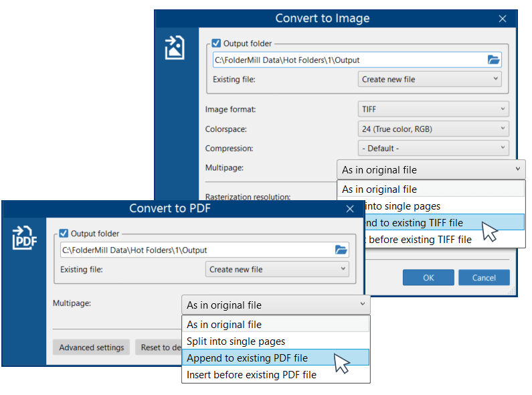Click the Convert to Image sidebar icon
Screen dimensions: 532x395
coord(175,48)
